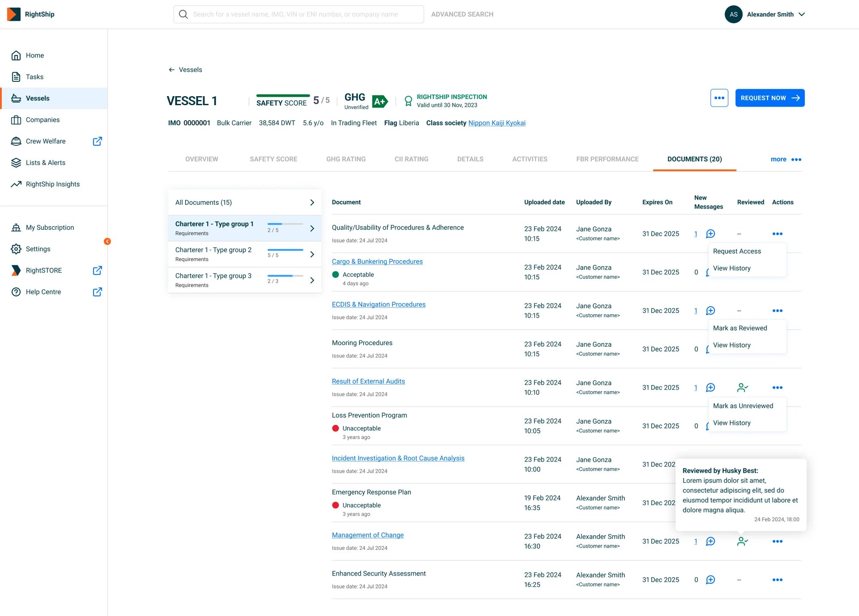The width and height of the screenshot is (859, 616).
Task: Open more tabs overflow menu
Action: [x=786, y=159]
